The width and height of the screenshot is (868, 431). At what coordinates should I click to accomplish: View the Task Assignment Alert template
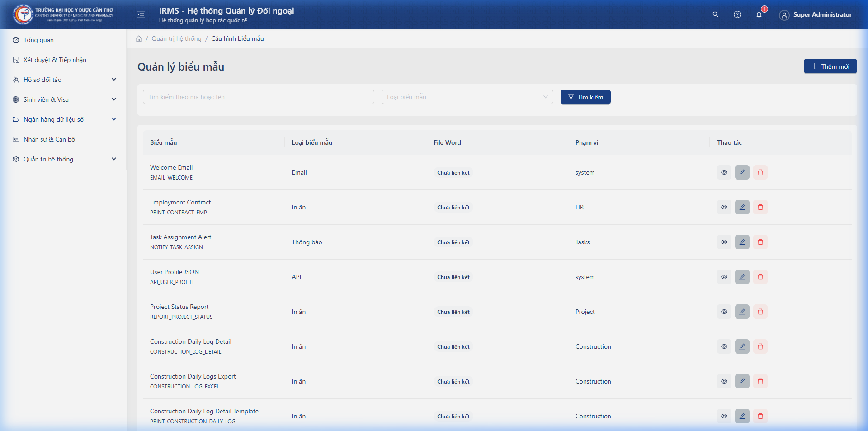pos(724,242)
